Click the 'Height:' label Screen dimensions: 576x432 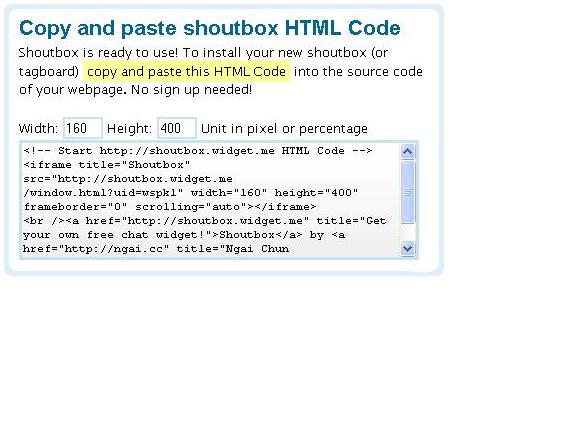tap(129, 129)
